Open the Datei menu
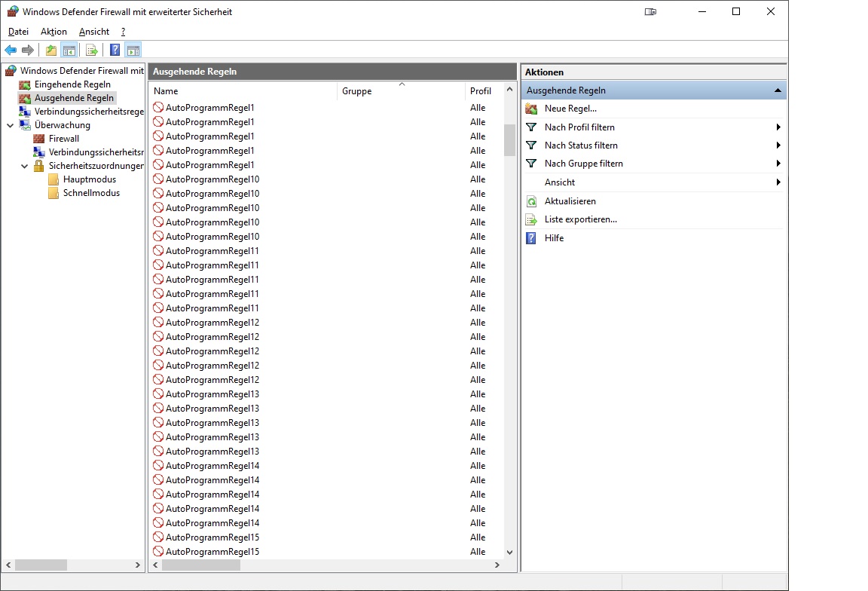 click(x=18, y=32)
